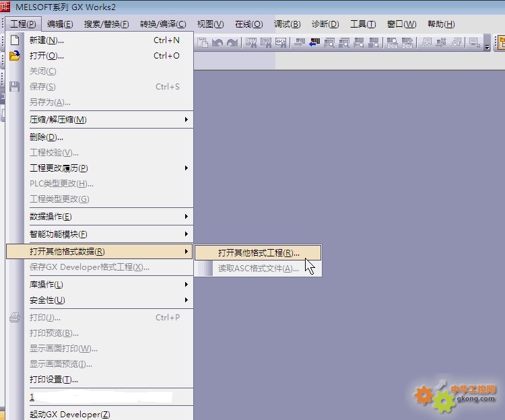Screen dimensions: 505x420
Task: Select 打印预览(B)... menu entry
Action: 100,332
